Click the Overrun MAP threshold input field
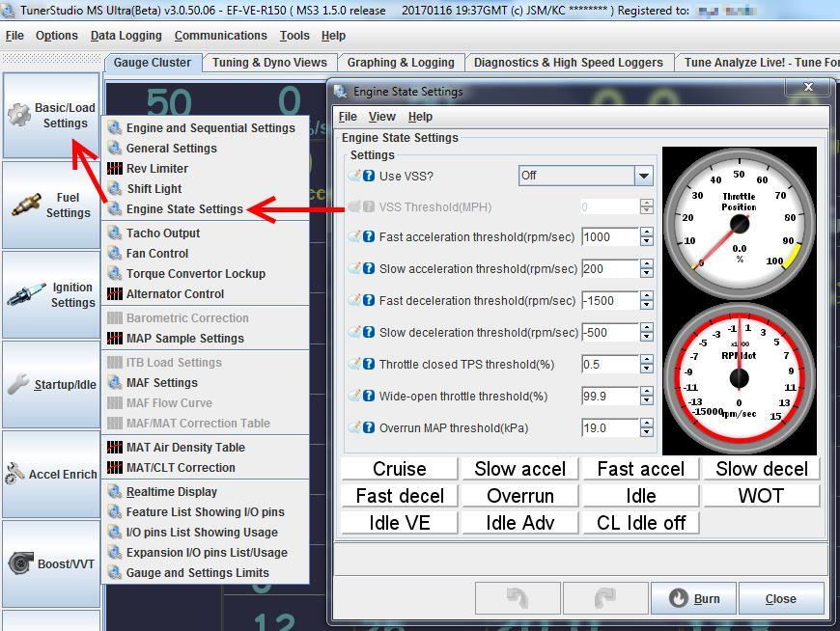The width and height of the screenshot is (840, 631). tap(610, 427)
